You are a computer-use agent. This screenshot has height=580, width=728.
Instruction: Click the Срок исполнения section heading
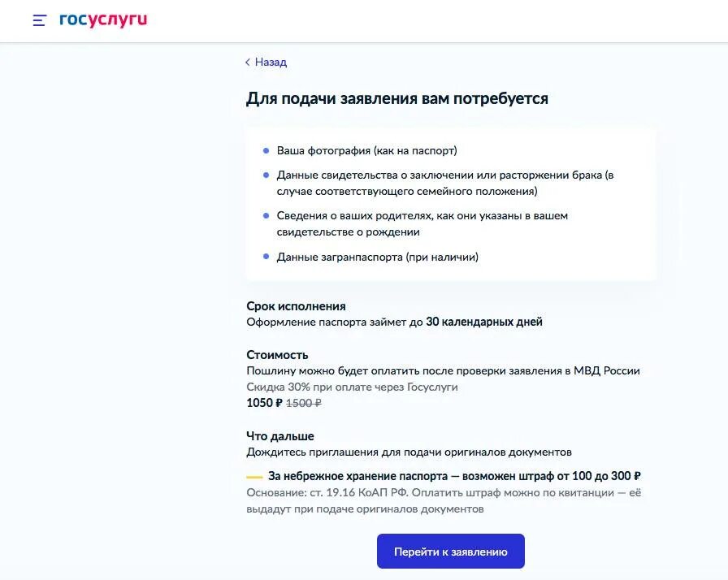296,306
